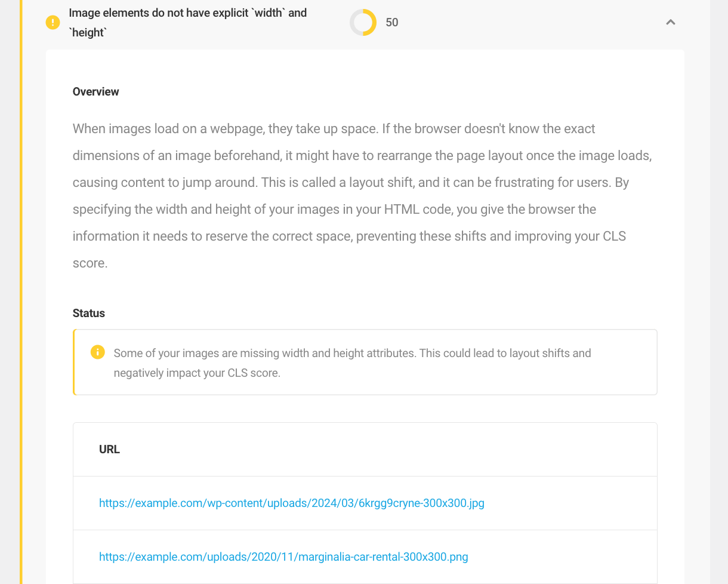Click the audit title about explicit width and height
Image resolution: width=728 pixels, height=584 pixels.
[x=188, y=23]
